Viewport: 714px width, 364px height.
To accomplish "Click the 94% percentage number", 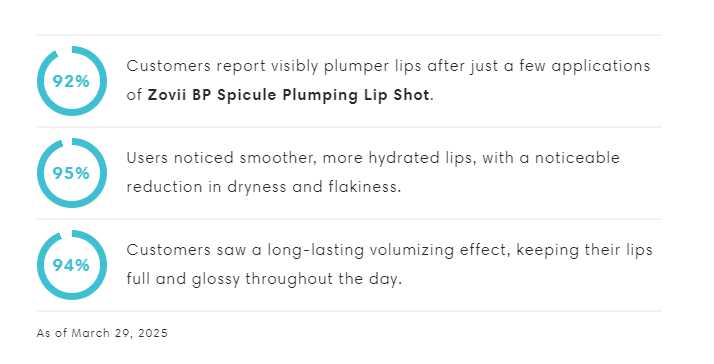I will click(x=71, y=266).
